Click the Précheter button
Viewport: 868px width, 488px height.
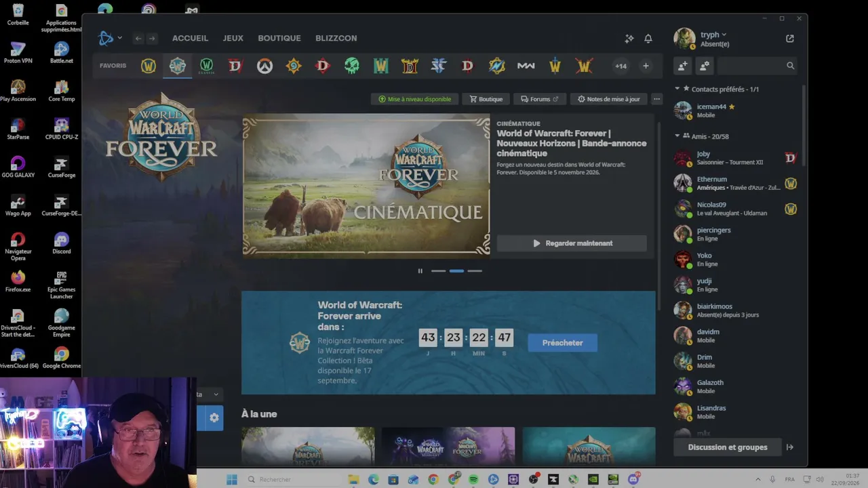click(x=563, y=343)
